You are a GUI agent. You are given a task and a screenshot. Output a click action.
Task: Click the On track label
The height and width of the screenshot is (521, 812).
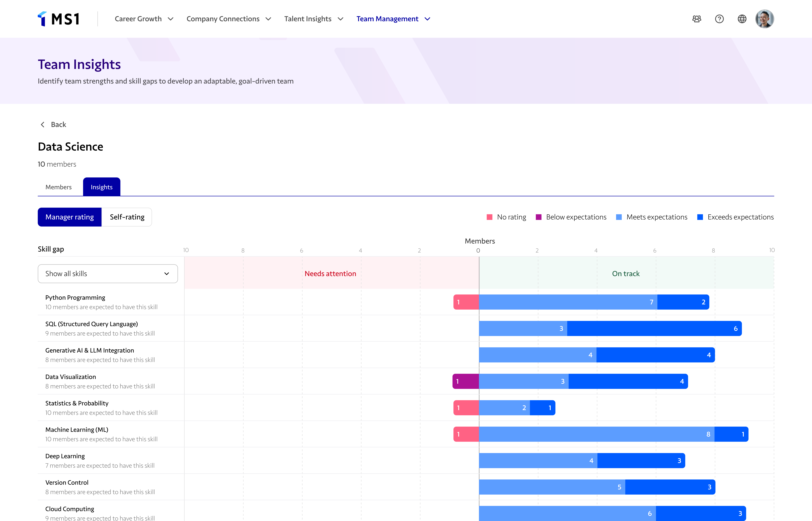coord(626,274)
